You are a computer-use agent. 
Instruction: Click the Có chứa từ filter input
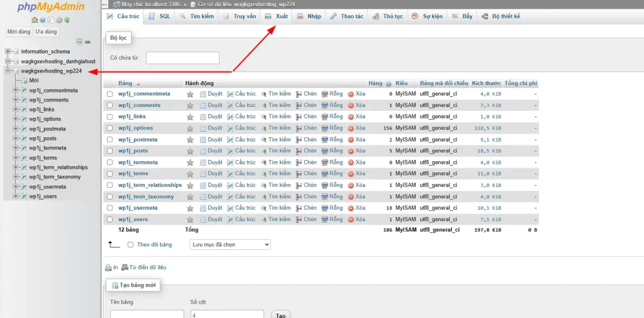click(x=182, y=58)
